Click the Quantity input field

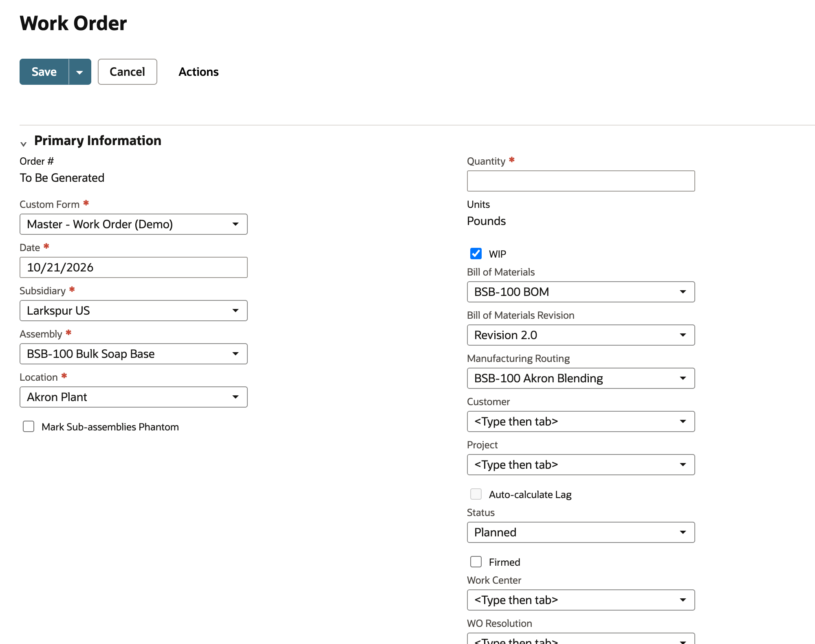click(x=581, y=181)
